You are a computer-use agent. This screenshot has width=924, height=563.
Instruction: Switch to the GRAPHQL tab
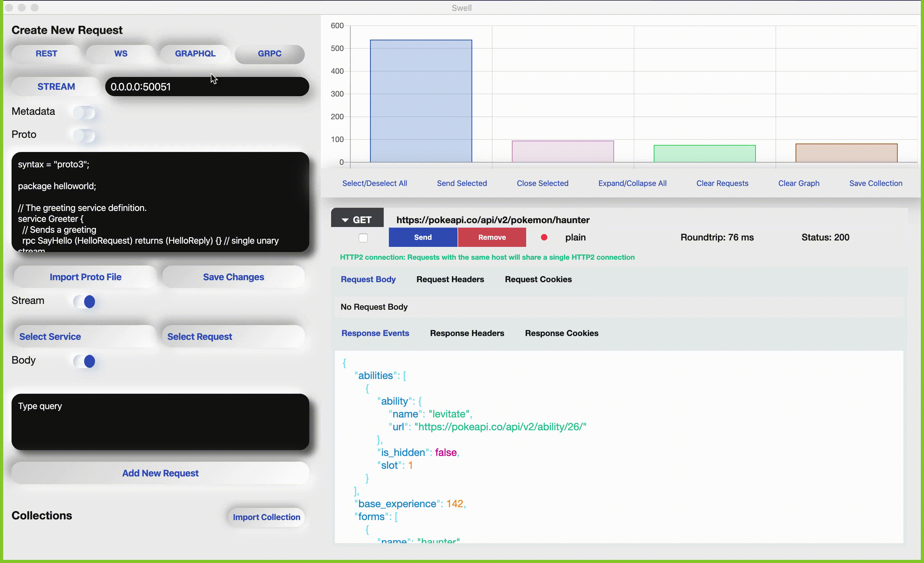[195, 54]
